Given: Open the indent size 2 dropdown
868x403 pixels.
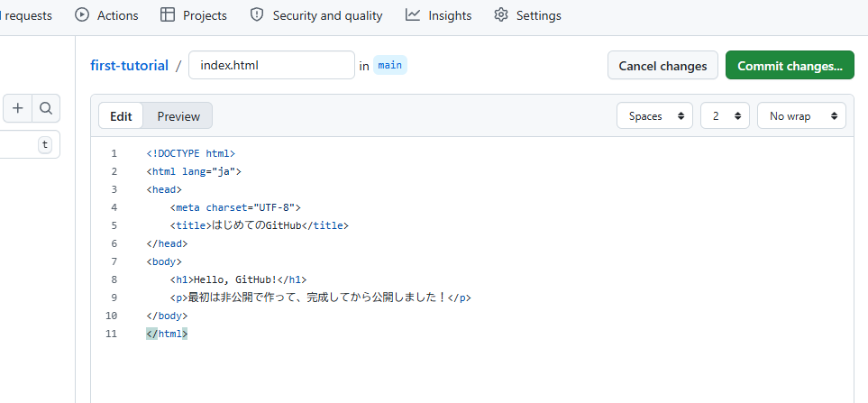Looking at the screenshot, I should 726,116.
